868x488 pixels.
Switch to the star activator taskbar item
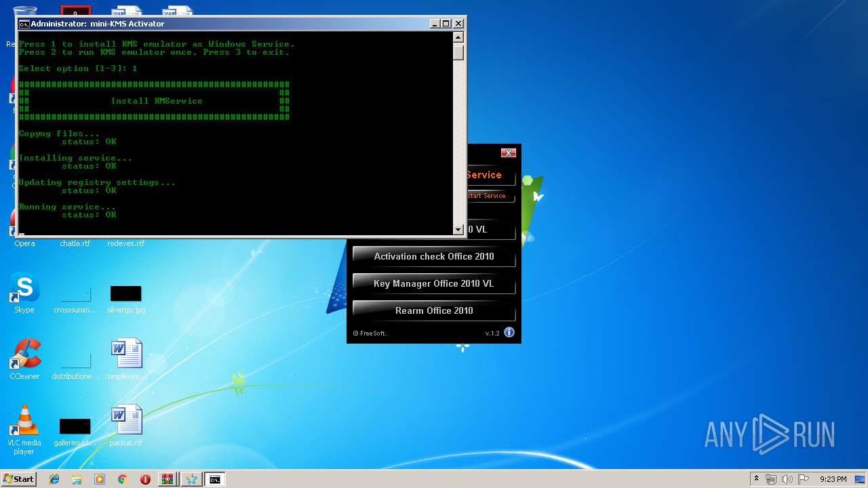pyautogui.click(x=192, y=479)
